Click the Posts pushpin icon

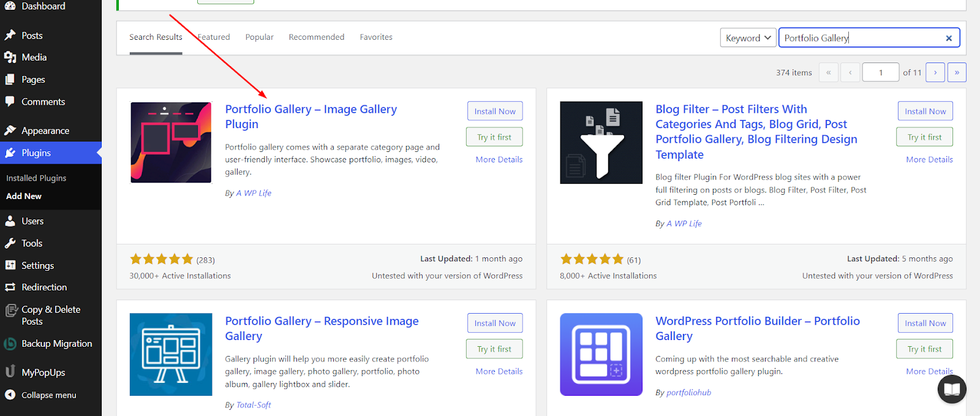point(10,36)
